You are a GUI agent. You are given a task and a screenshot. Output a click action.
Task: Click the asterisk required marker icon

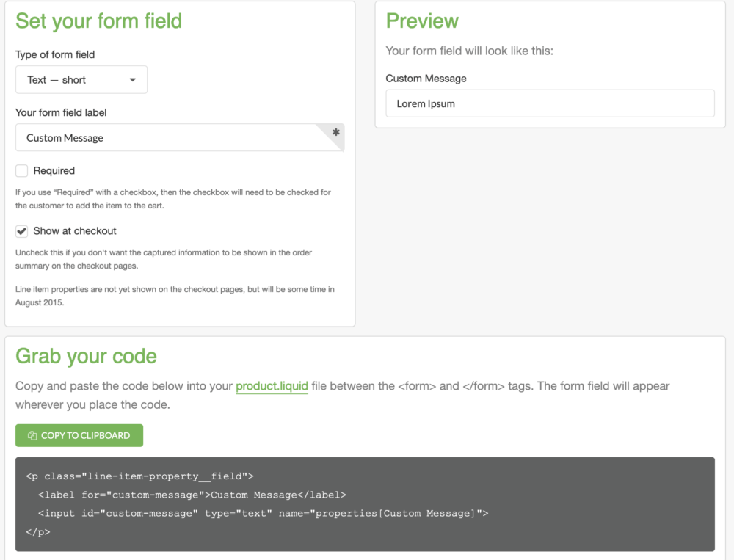[335, 133]
